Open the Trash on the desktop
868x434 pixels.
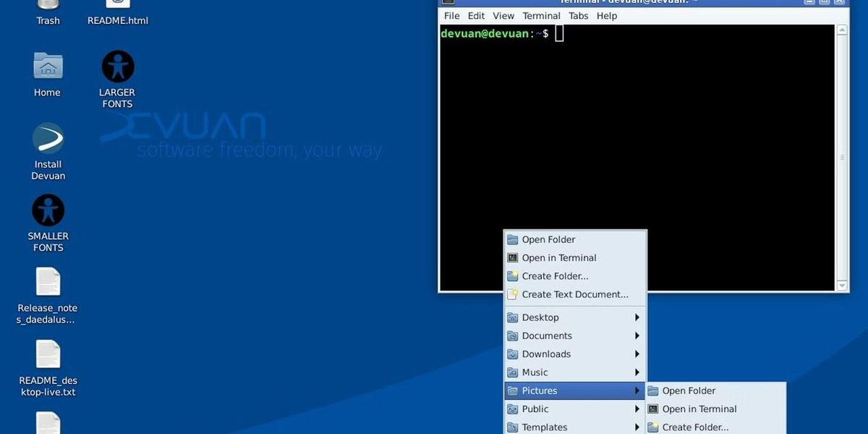tap(48, 12)
